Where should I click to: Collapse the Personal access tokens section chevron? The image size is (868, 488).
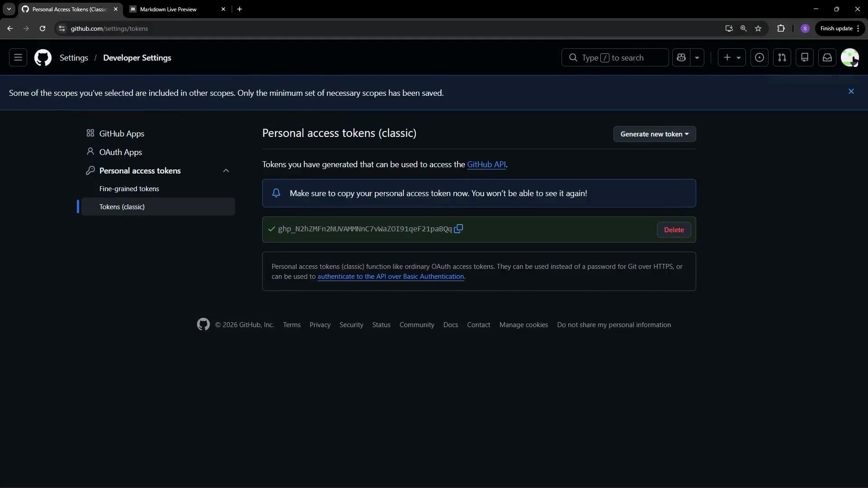pos(226,170)
